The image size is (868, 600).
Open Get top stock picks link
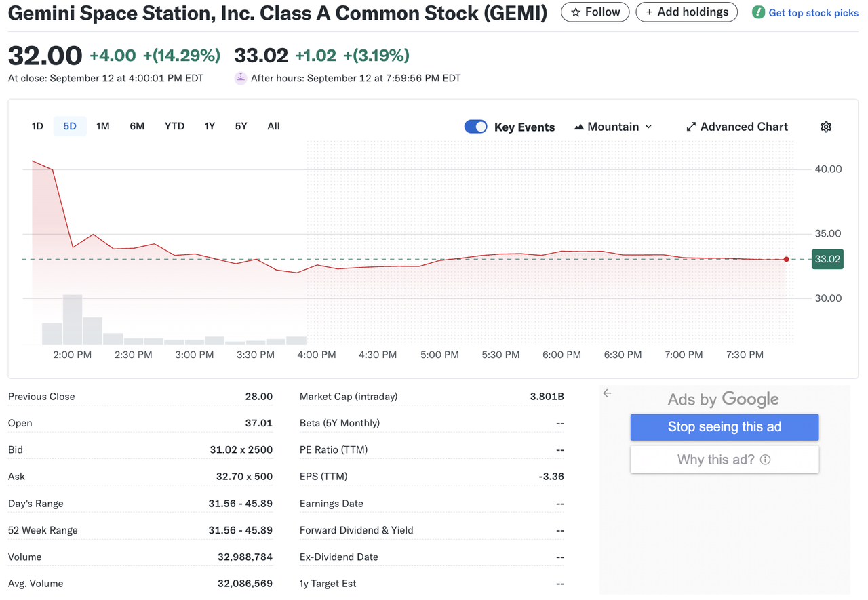pos(813,13)
